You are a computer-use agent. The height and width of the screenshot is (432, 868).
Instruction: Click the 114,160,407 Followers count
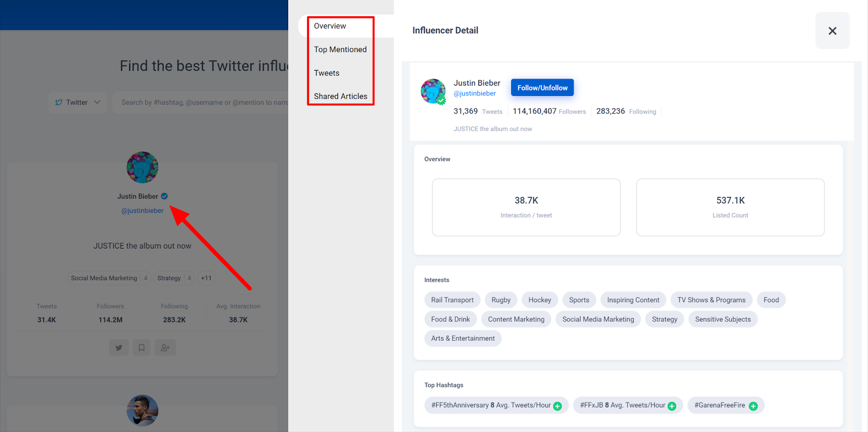(x=549, y=111)
